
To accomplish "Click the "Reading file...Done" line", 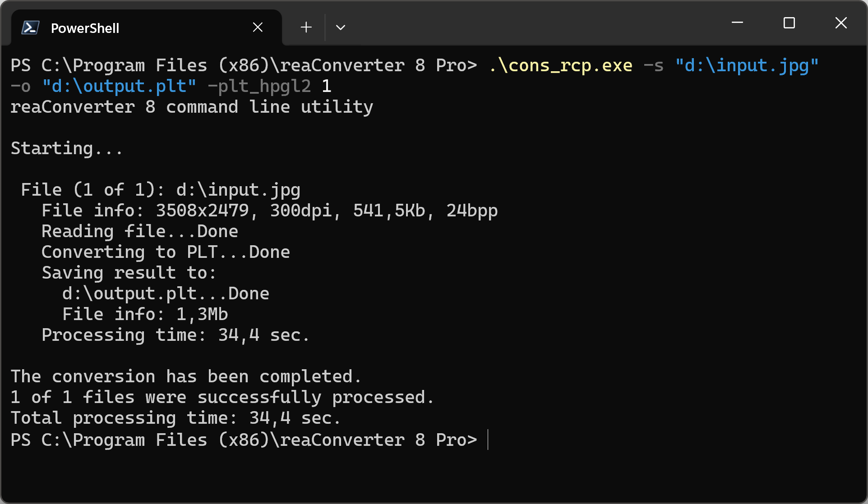I will [x=140, y=231].
